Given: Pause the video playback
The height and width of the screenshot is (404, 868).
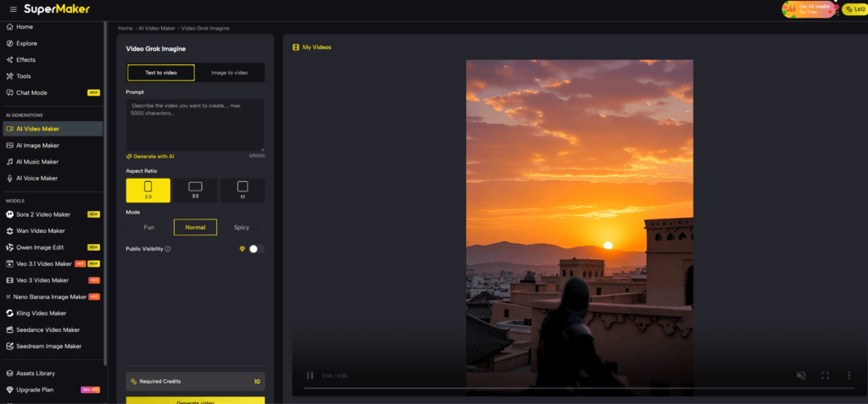Looking at the screenshot, I should (x=310, y=375).
